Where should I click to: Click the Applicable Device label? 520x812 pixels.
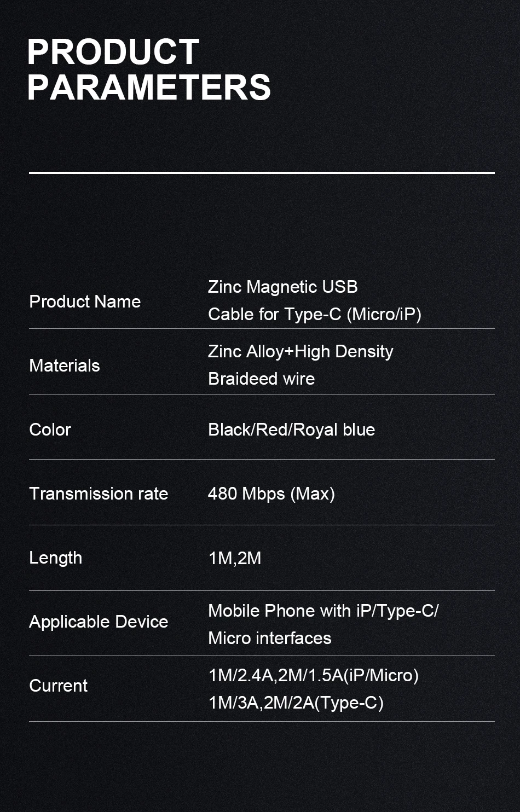[x=99, y=622]
